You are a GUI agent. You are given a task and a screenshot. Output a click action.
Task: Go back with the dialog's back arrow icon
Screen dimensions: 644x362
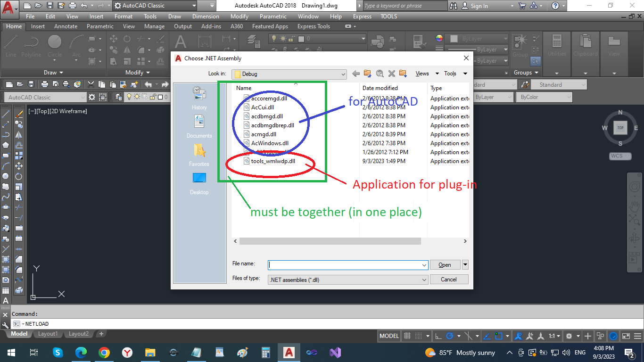pos(356,74)
